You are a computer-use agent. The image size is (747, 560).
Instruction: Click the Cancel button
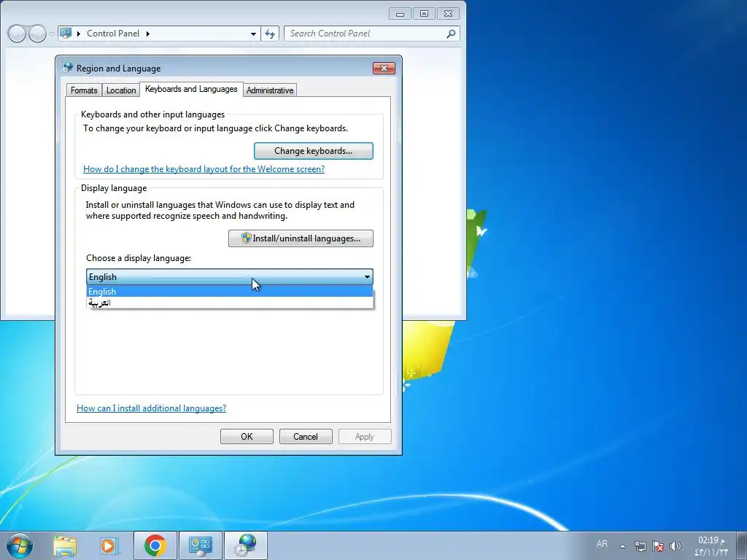tap(306, 437)
